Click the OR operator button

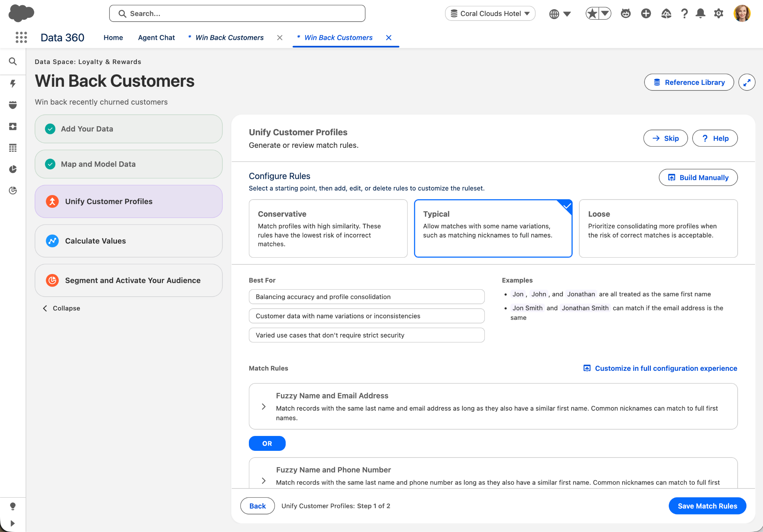pos(267,443)
